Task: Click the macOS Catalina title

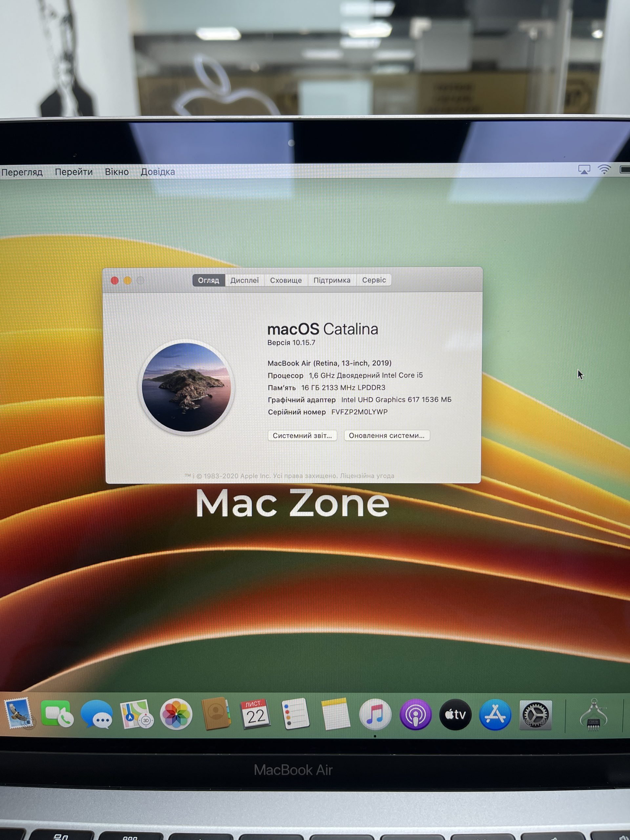Action: pos(323,329)
